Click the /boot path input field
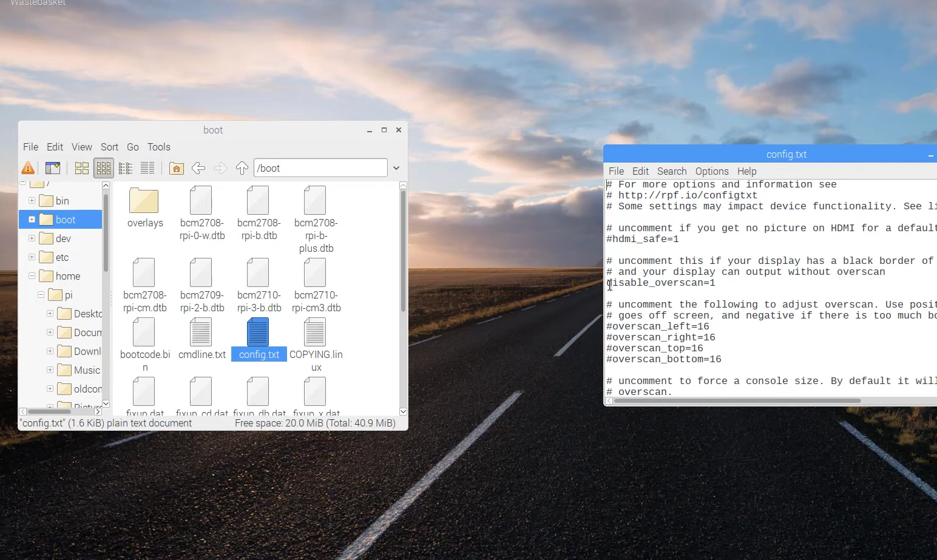This screenshot has height=560, width=937. pyautogui.click(x=320, y=168)
